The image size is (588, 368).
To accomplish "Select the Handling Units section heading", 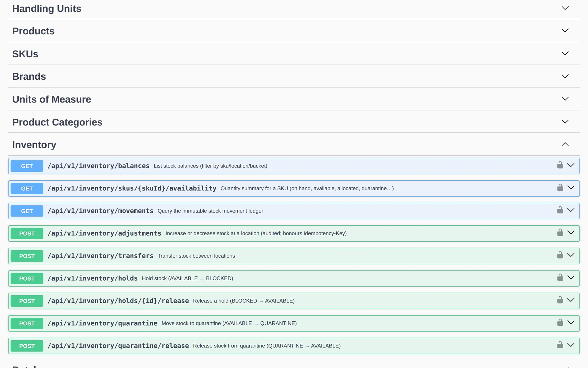I will [47, 9].
